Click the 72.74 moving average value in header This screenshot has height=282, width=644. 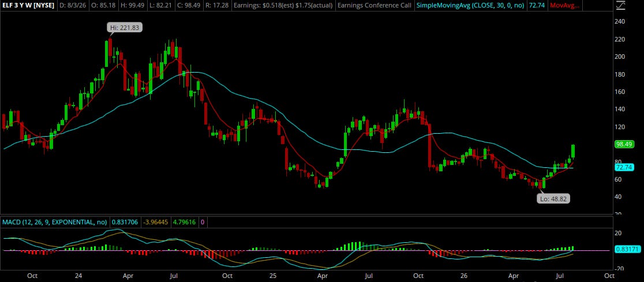coord(537,6)
